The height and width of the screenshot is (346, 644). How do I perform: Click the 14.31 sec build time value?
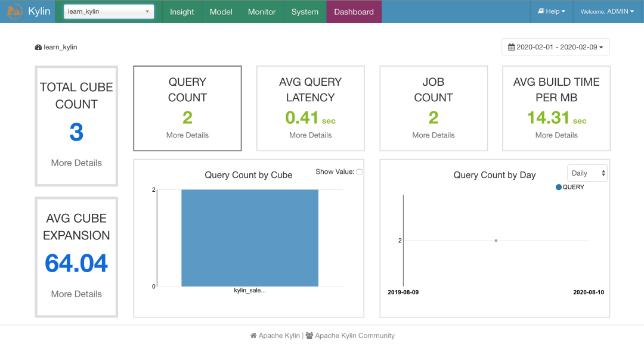tap(556, 118)
